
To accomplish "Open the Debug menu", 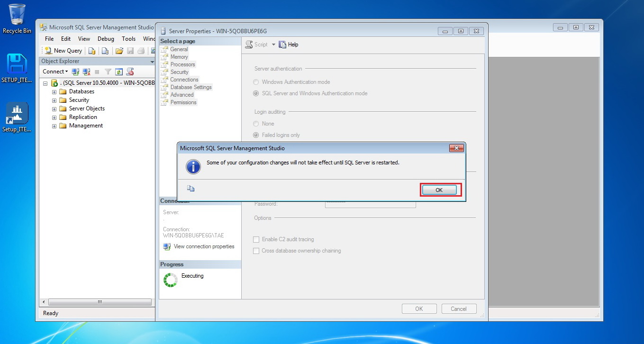I will [106, 39].
